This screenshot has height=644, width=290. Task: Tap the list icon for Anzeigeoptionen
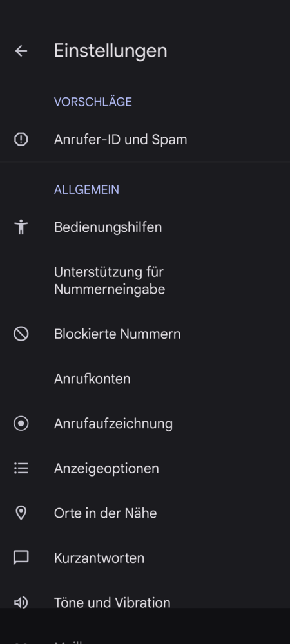pyautogui.click(x=21, y=468)
